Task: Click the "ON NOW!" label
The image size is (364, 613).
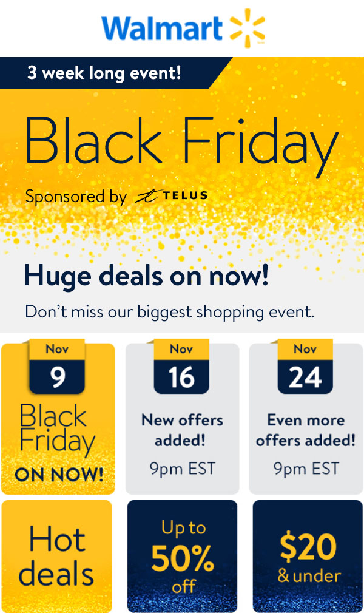Action: pyautogui.click(x=59, y=474)
